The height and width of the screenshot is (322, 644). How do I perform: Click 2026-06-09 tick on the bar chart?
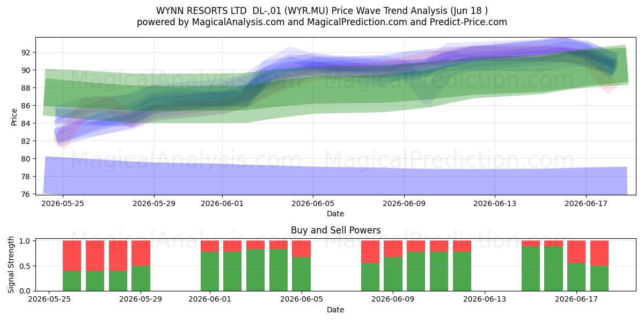(x=393, y=299)
